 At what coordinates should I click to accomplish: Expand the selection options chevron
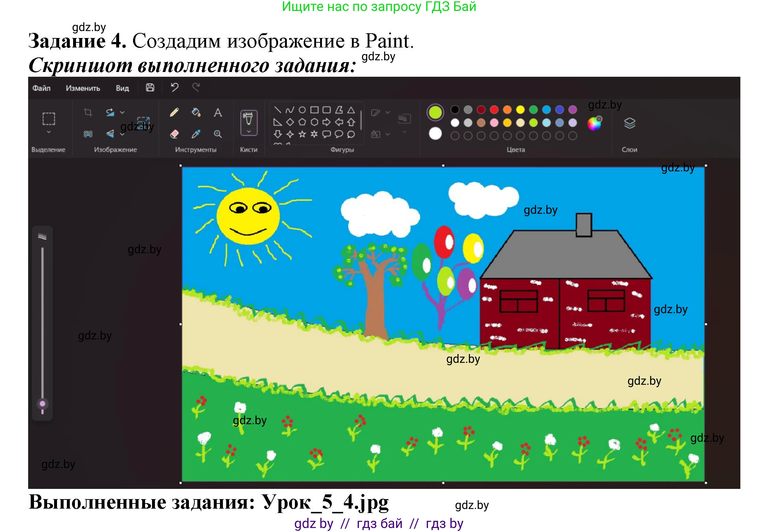click(x=49, y=132)
